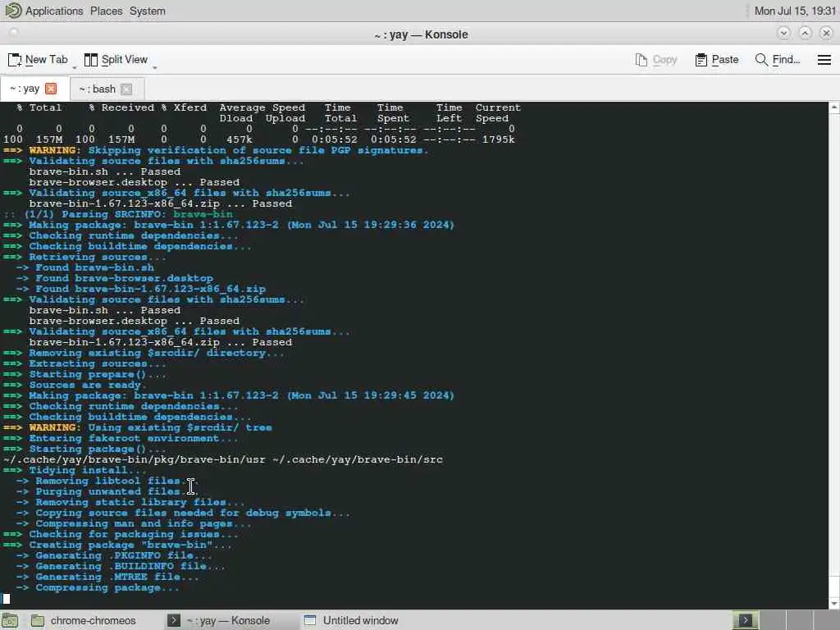Click the Copy icon
Image resolution: width=840 pixels, height=630 pixels.
pos(641,59)
